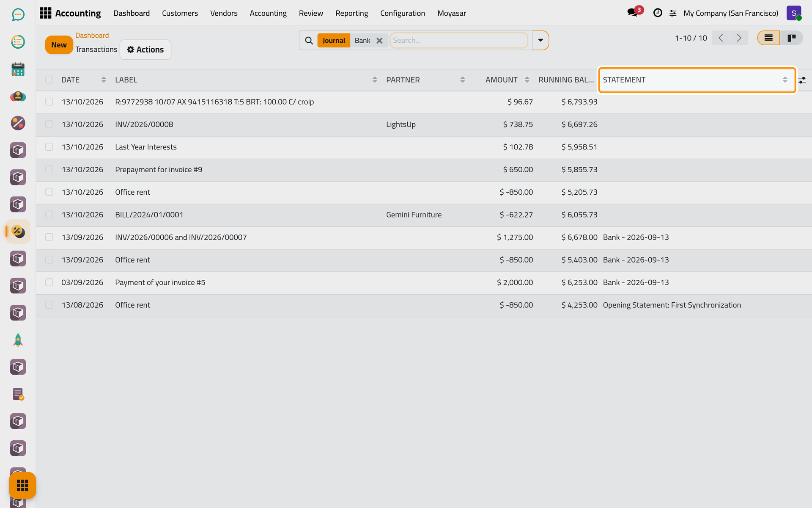Click the orange apps grid launcher button
Screen dimensions: 812x508
point(22,485)
